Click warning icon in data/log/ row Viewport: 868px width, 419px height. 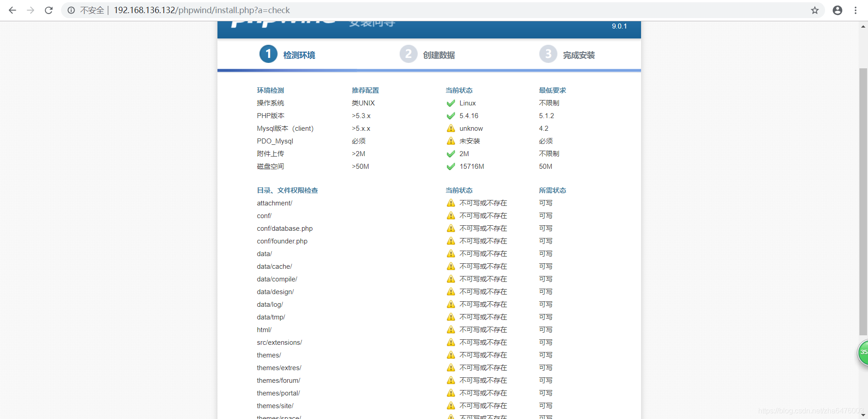[x=451, y=305]
